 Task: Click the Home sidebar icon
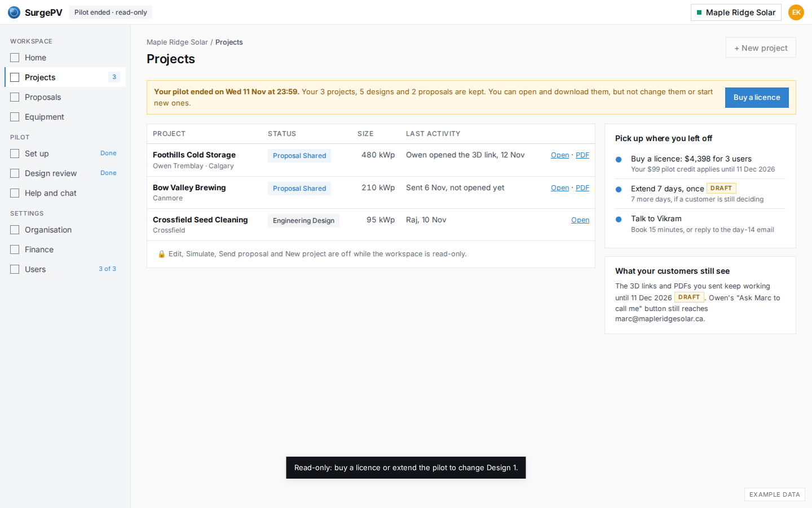point(15,58)
